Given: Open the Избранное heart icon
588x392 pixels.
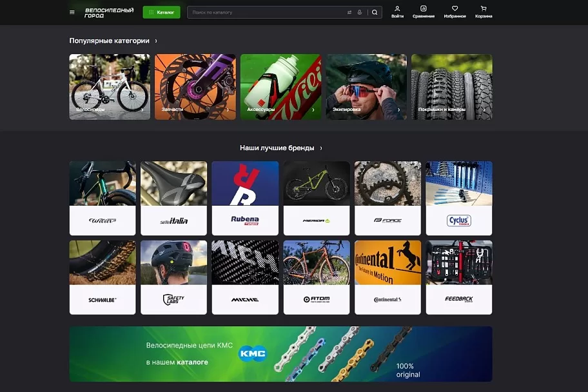Looking at the screenshot, I should pos(455,12).
